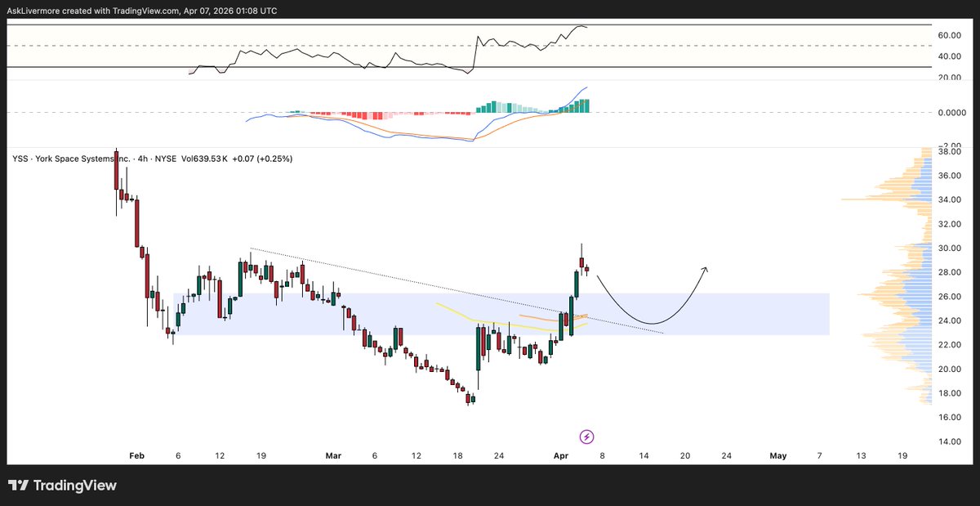The height and width of the screenshot is (506, 980).
Task: Click the Feb label on the date axis
Action: 136,456
